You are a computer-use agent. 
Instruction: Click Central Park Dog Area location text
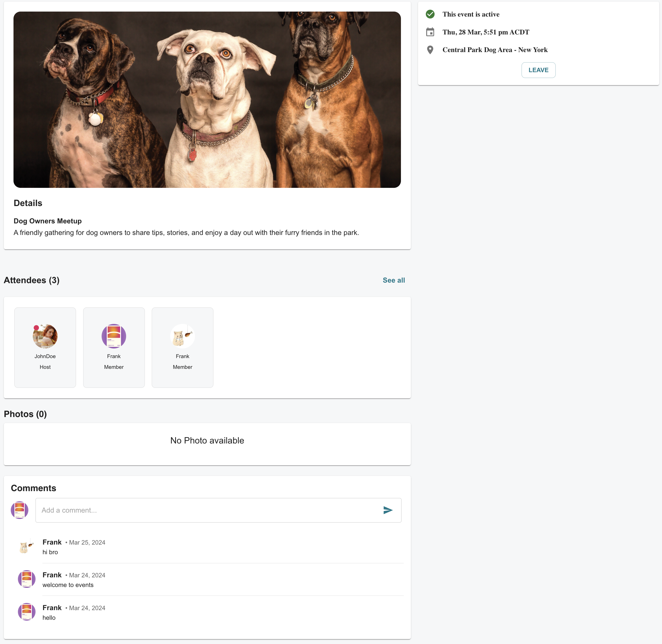pyautogui.click(x=495, y=50)
